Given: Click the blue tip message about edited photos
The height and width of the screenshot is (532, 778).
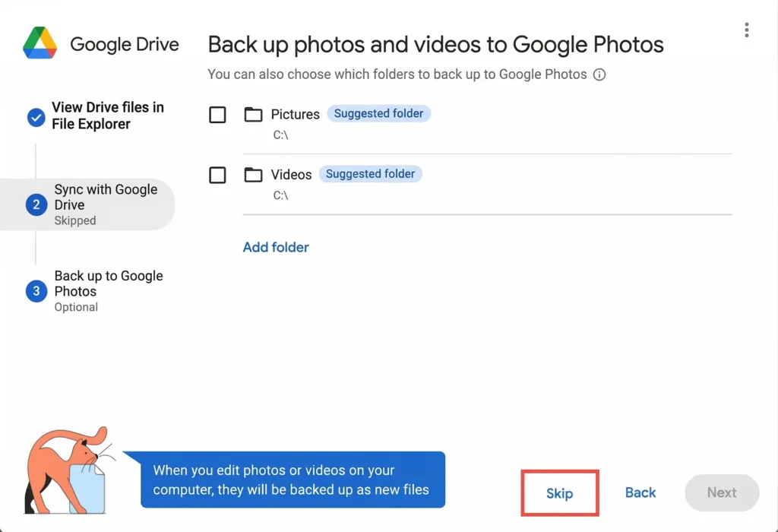Looking at the screenshot, I should pos(292,480).
